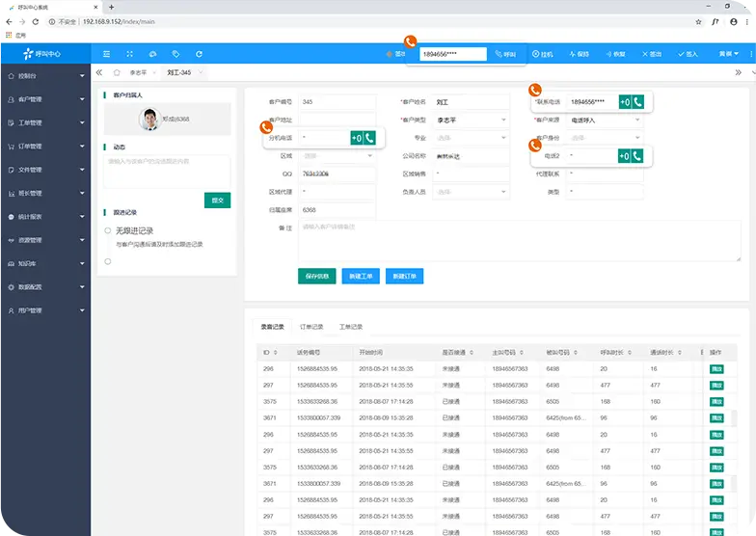Toggle fullscreen mode from the blue toolbar
Image resolution: width=756 pixels, height=536 pixels.
pos(129,54)
